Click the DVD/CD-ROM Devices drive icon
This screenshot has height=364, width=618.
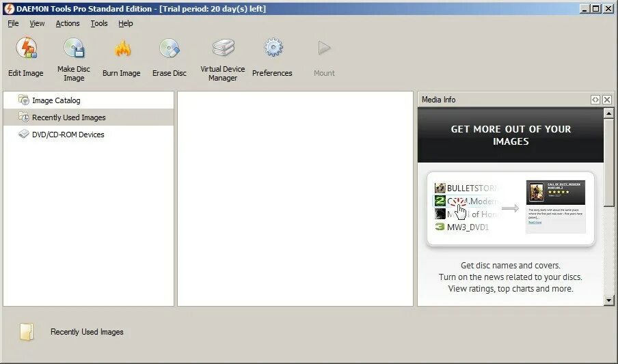[x=24, y=134]
